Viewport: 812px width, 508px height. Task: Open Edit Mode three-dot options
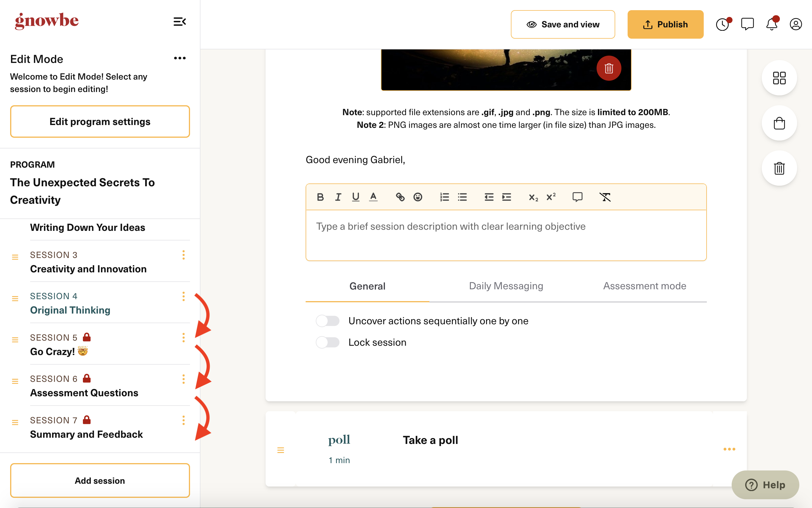pyautogui.click(x=180, y=58)
